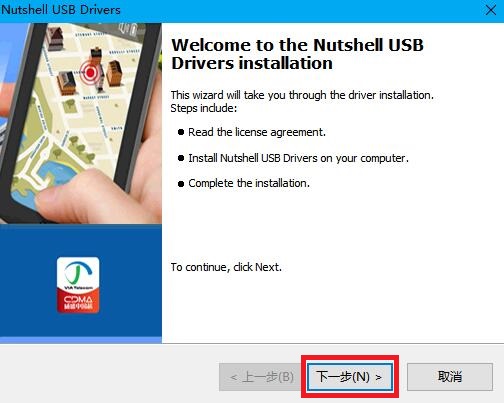Click the bullet dot before Complete the installation

tap(181, 184)
